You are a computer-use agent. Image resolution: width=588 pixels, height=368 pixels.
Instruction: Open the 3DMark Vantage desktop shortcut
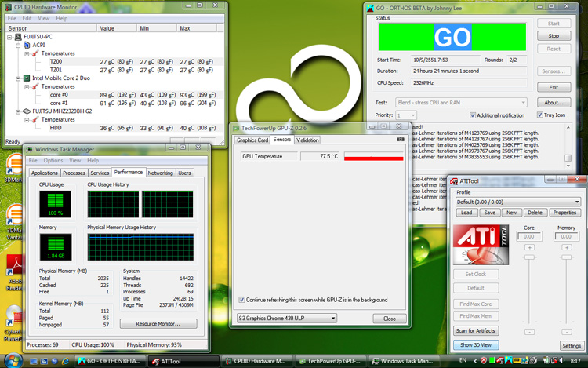coord(13,221)
